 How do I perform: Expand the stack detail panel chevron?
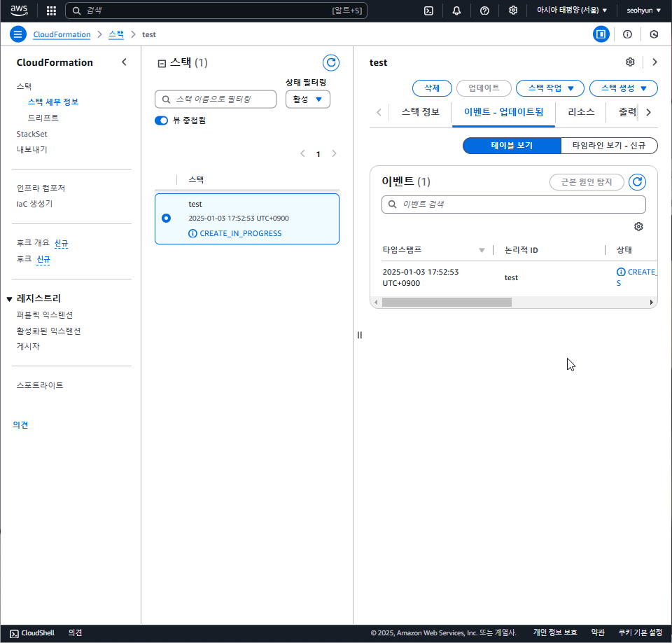coord(654,62)
